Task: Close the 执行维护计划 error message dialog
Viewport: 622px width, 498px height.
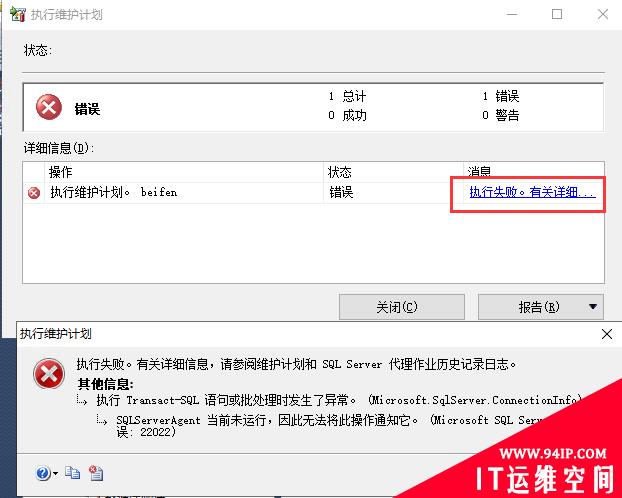Action: 607,334
